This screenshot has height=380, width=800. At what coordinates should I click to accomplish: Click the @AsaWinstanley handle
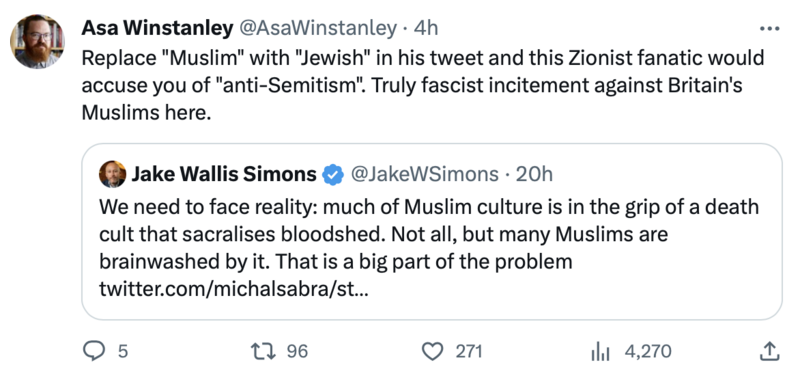317,29
